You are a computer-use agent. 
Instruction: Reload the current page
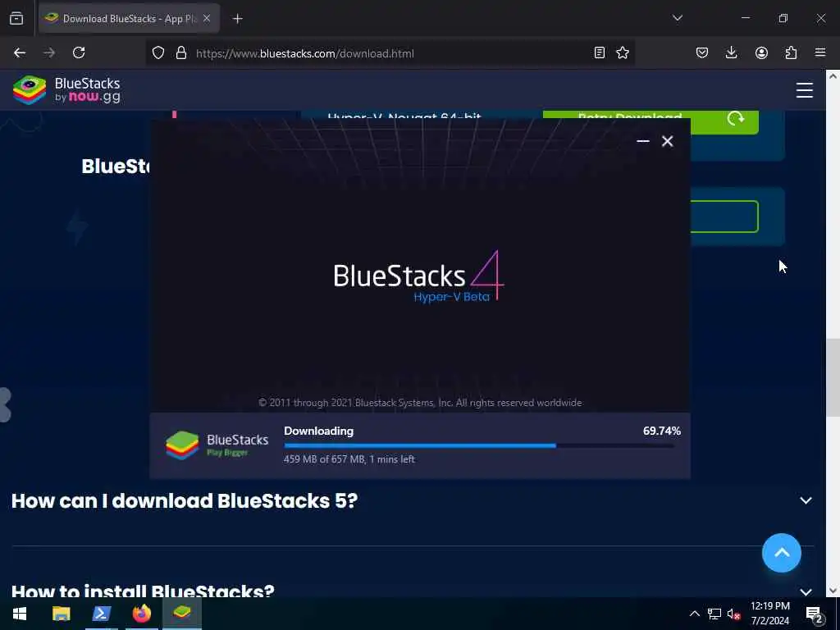pos(79,52)
